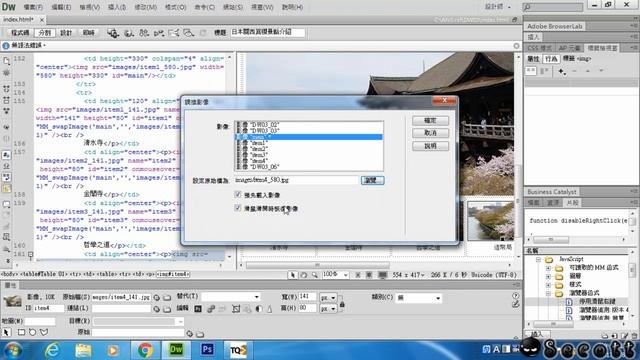Switch to Code view button

click(20, 33)
